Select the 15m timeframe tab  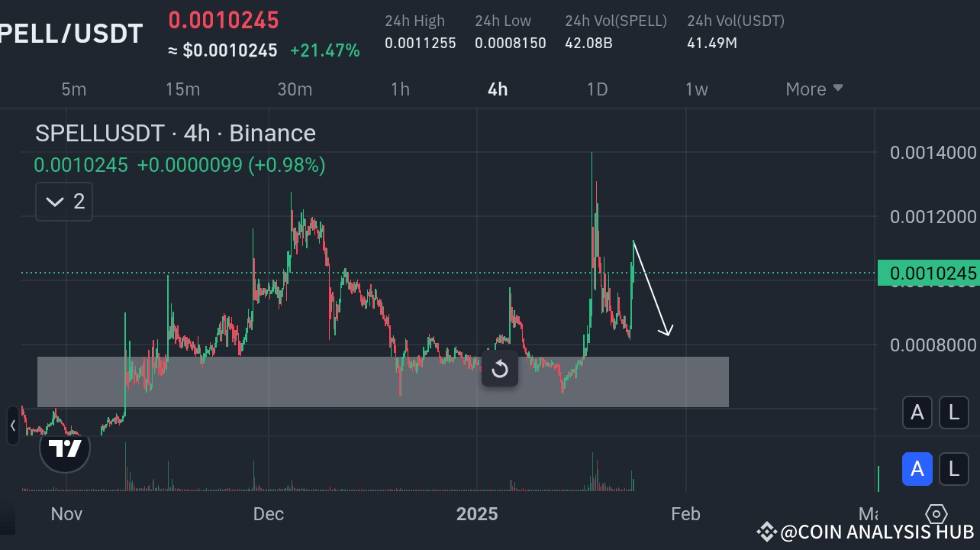(x=182, y=89)
